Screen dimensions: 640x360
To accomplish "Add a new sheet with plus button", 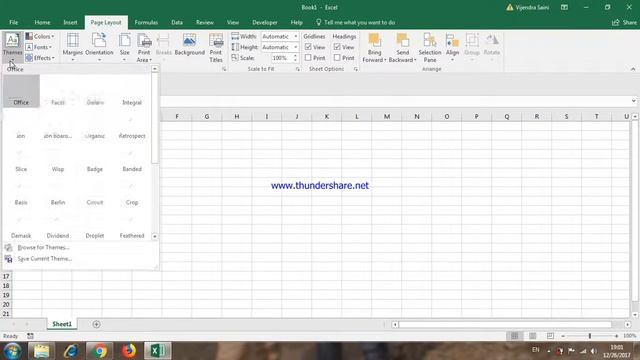I will coord(96,324).
